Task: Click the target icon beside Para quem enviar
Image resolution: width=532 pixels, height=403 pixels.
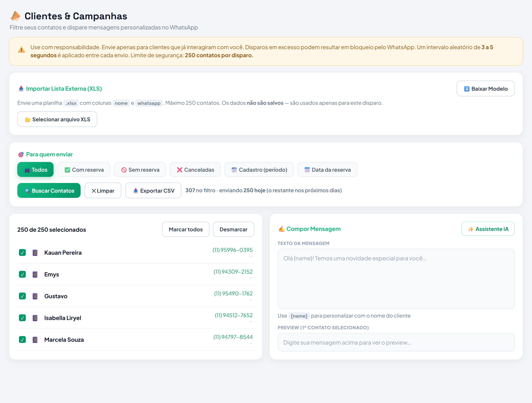Action: pyautogui.click(x=21, y=154)
